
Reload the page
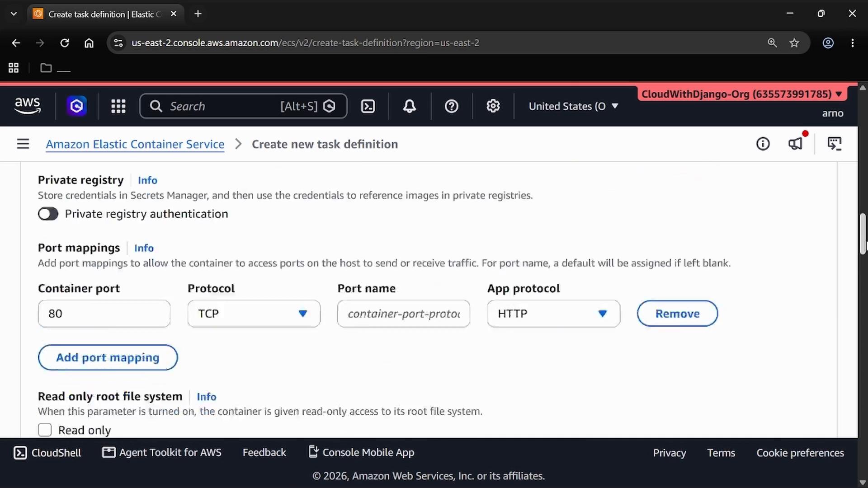65,43
